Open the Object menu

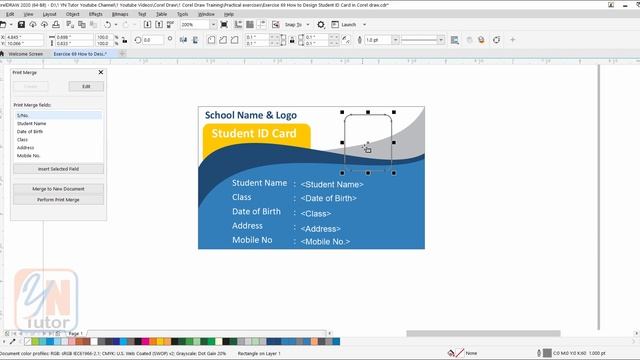(x=73, y=14)
